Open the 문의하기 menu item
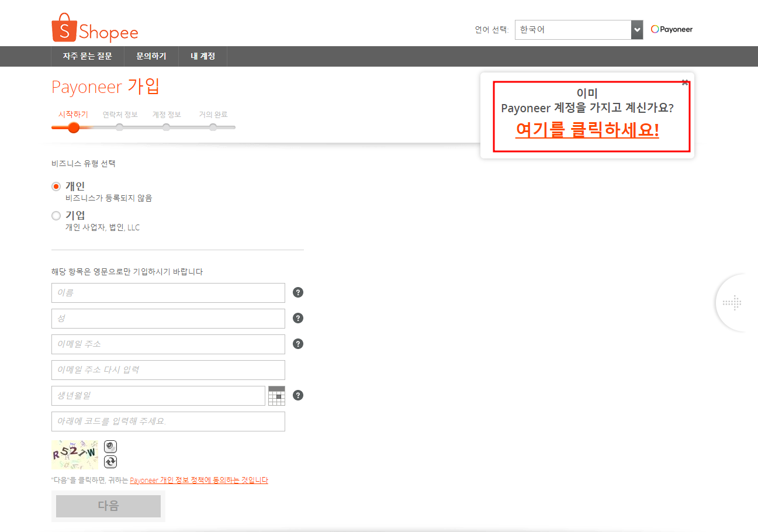Screen dimensions: 758x532 [151, 56]
